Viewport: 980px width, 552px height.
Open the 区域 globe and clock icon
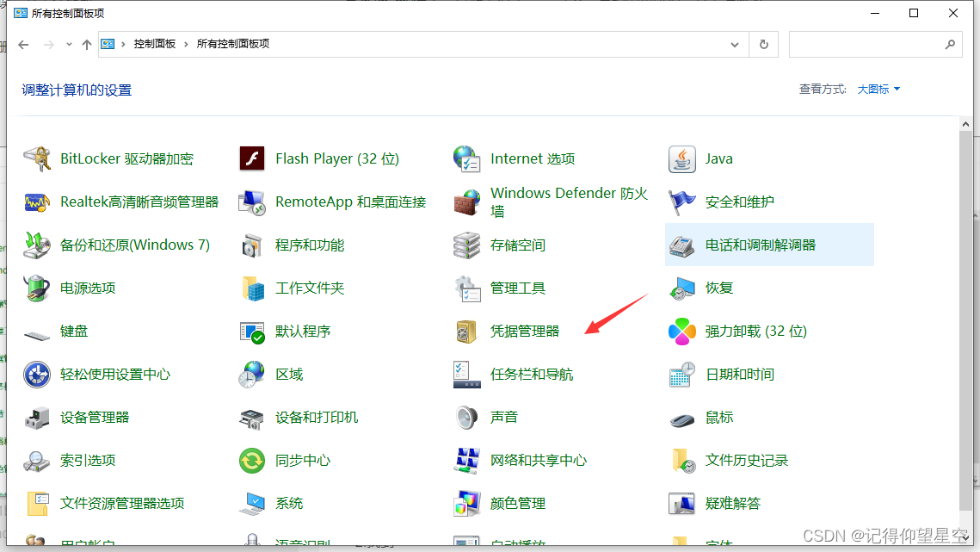click(252, 375)
